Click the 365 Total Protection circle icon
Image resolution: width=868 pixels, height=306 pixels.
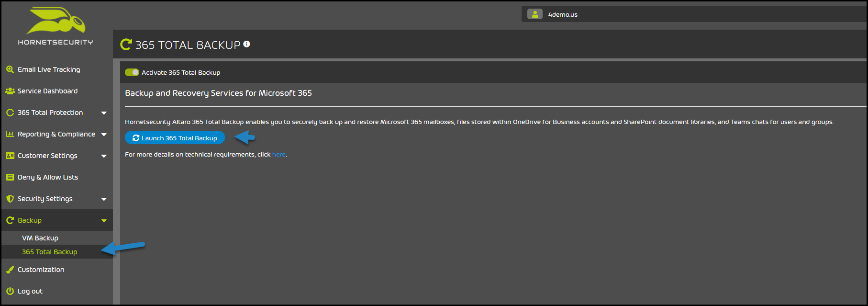[x=10, y=113]
